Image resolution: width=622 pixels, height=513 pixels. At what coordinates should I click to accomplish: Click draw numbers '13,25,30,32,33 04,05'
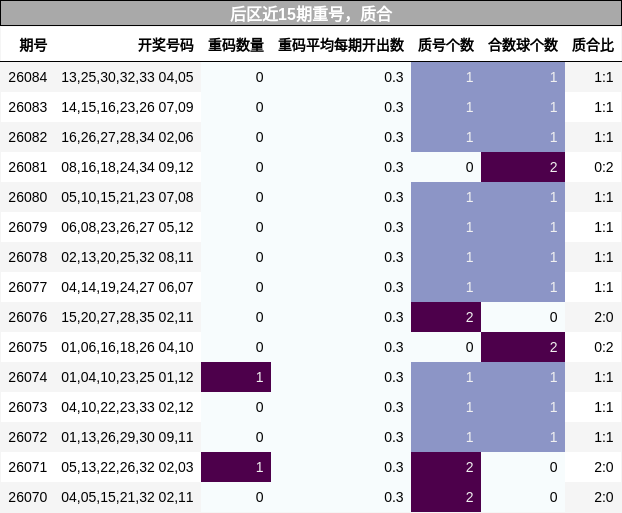(x=127, y=77)
